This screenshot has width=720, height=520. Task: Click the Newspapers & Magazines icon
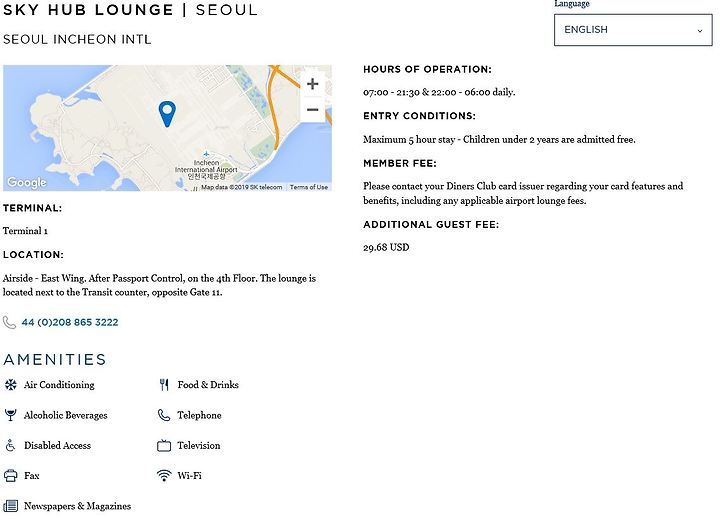pyautogui.click(x=11, y=506)
